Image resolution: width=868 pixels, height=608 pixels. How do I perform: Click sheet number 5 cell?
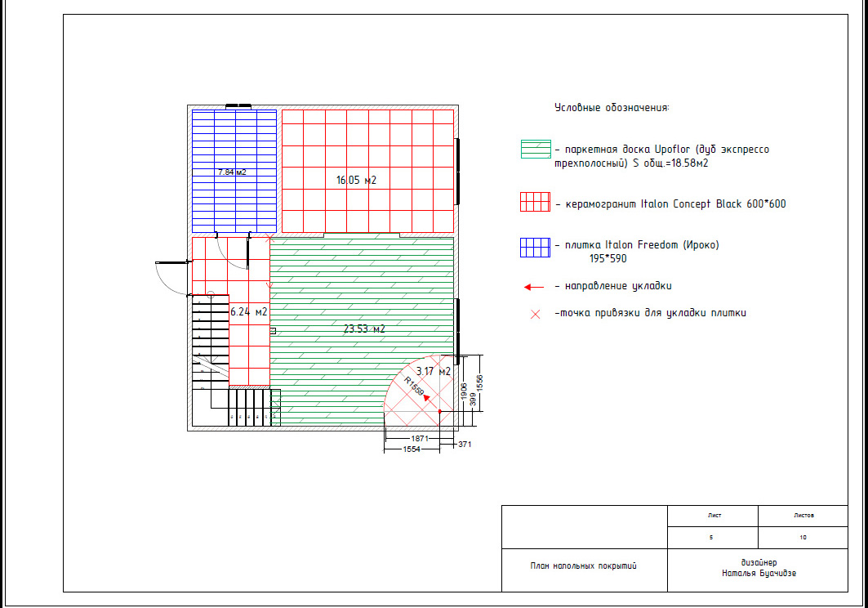(x=713, y=538)
